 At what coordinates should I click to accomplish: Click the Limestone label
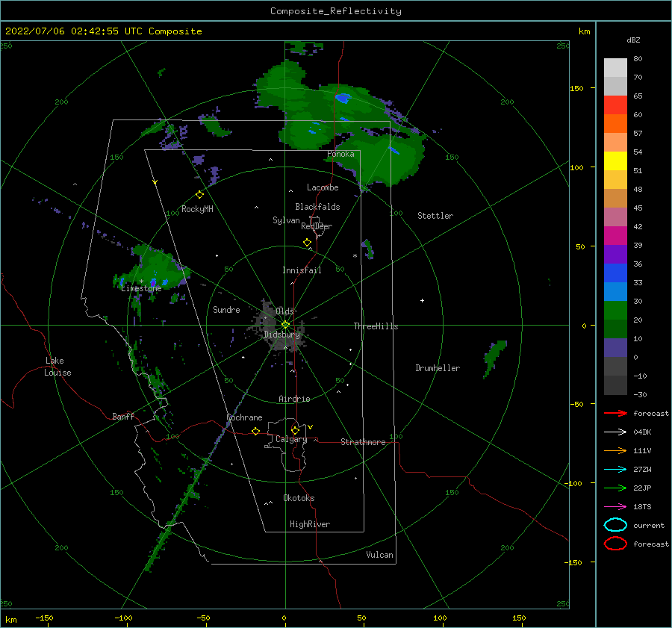pos(141,288)
